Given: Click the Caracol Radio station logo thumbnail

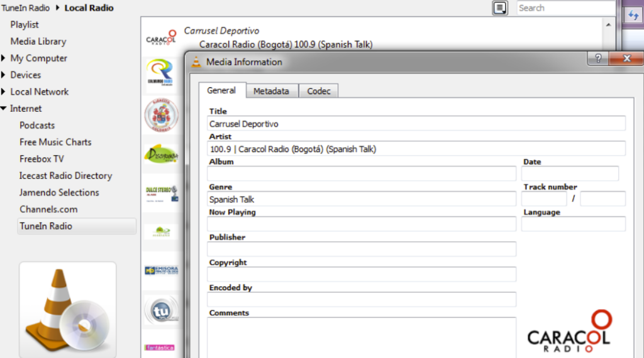Looking at the screenshot, I should (x=161, y=38).
